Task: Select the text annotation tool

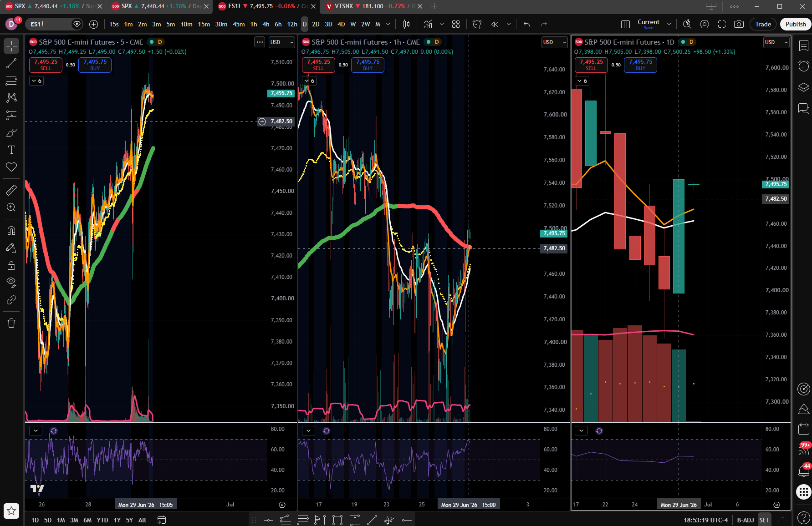Action: 11,150
